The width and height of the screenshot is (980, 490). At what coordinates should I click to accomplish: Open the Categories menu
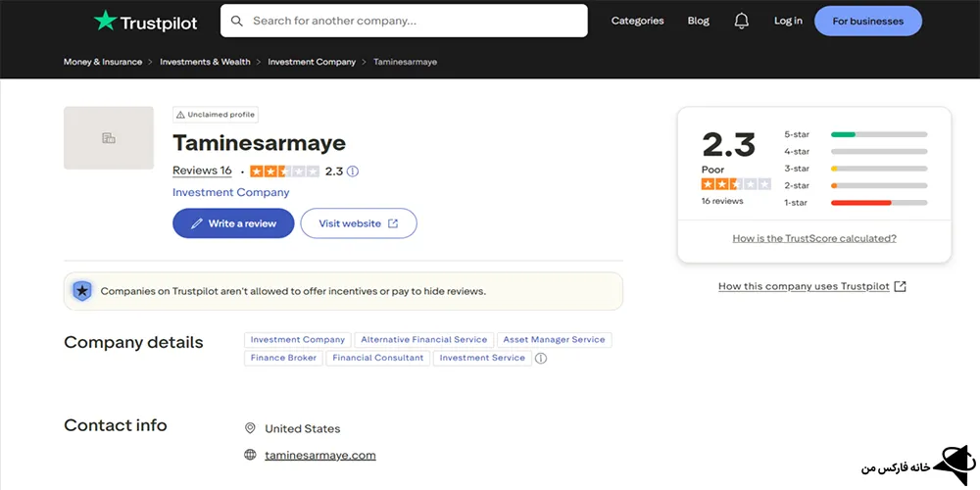coord(637,21)
